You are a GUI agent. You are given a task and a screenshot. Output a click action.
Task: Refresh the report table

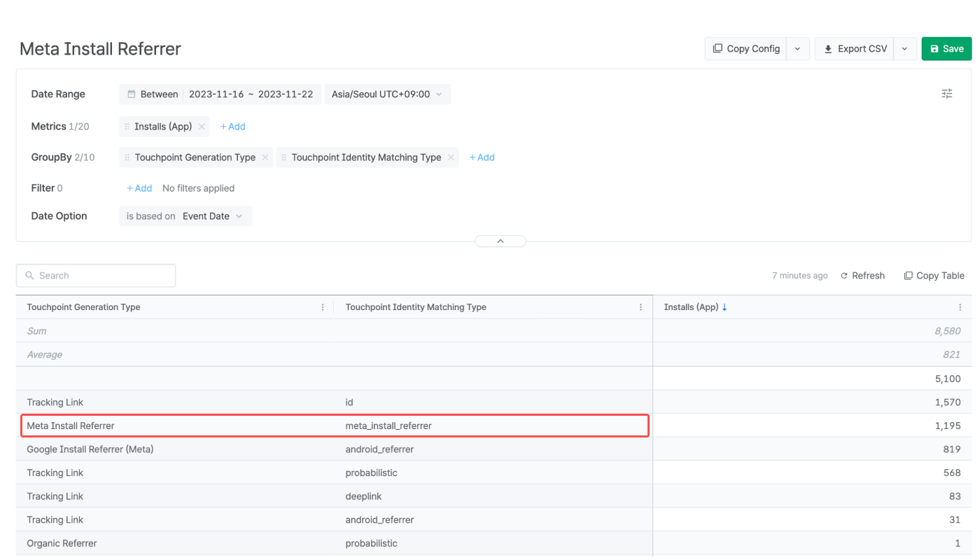[x=862, y=276]
